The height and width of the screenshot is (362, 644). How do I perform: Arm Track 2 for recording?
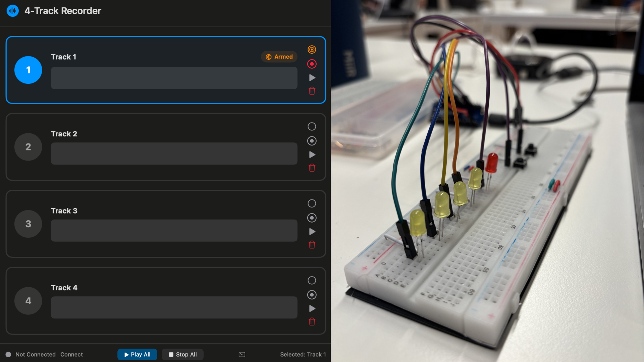click(312, 126)
